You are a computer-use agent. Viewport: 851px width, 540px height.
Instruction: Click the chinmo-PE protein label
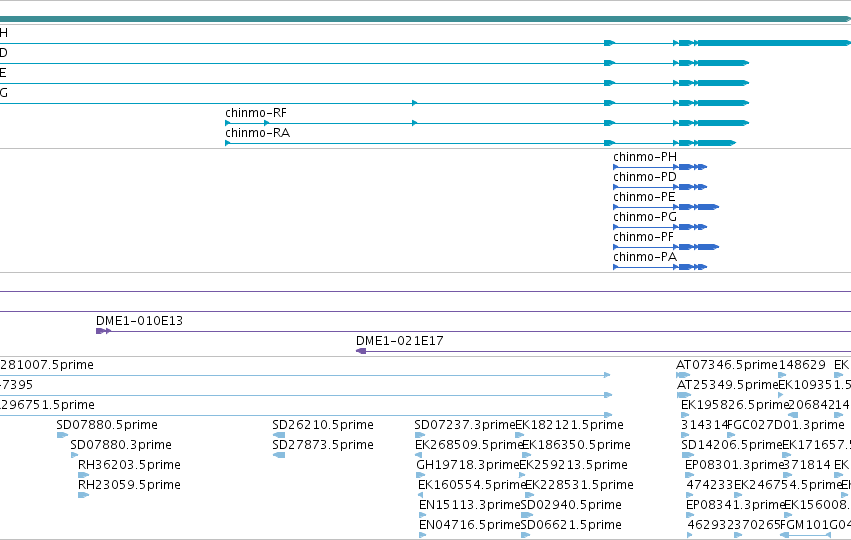tap(644, 197)
